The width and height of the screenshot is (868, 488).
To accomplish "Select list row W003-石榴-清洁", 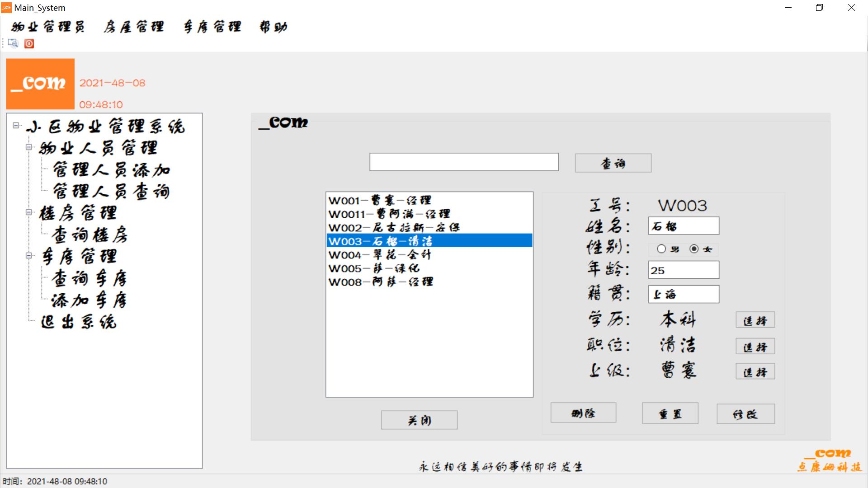I will (429, 240).
